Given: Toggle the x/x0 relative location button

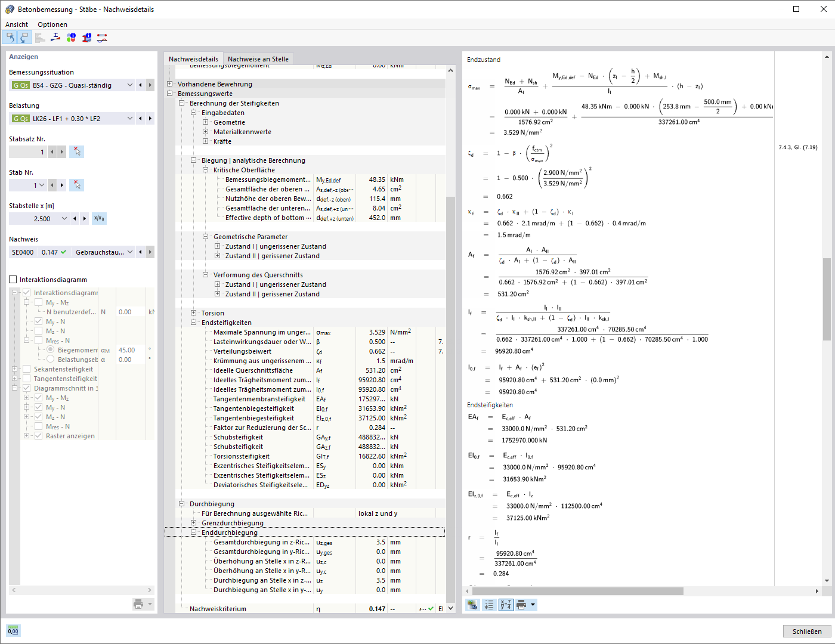Looking at the screenshot, I should 99,219.
